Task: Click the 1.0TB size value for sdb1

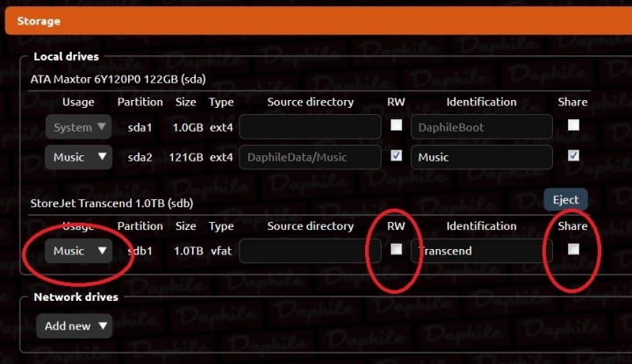Action: pyautogui.click(x=188, y=251)
